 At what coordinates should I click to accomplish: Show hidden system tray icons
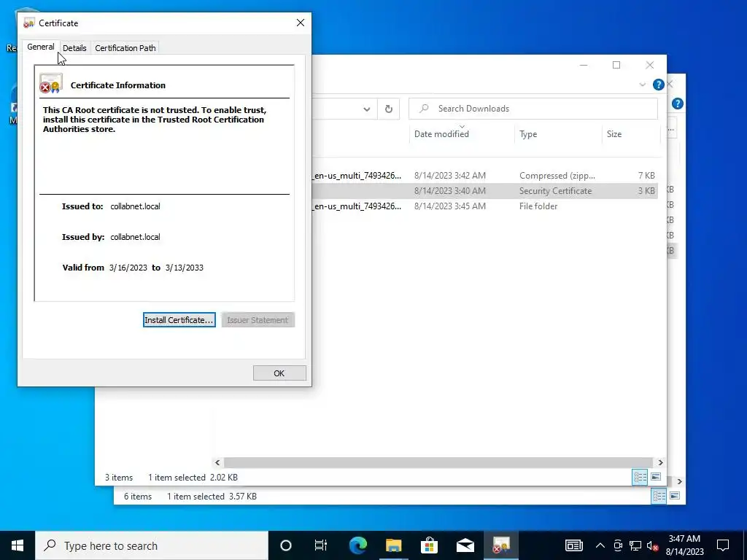pos(600,545)
